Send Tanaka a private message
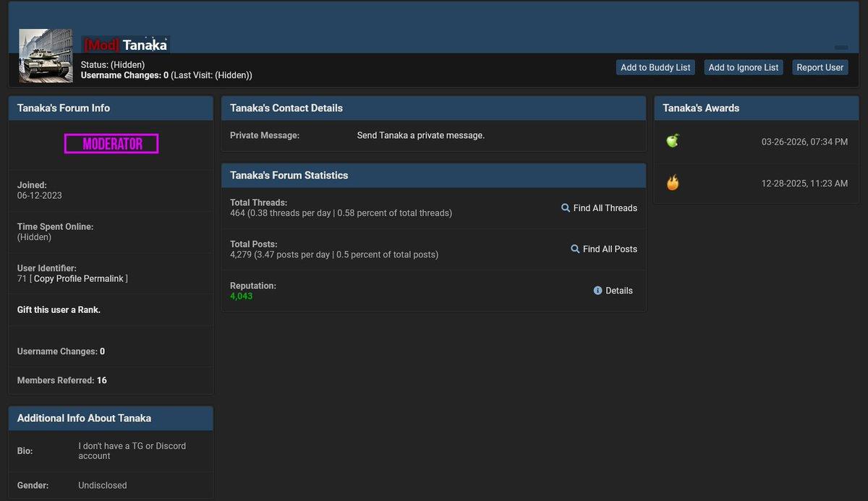 pos(421,135)
